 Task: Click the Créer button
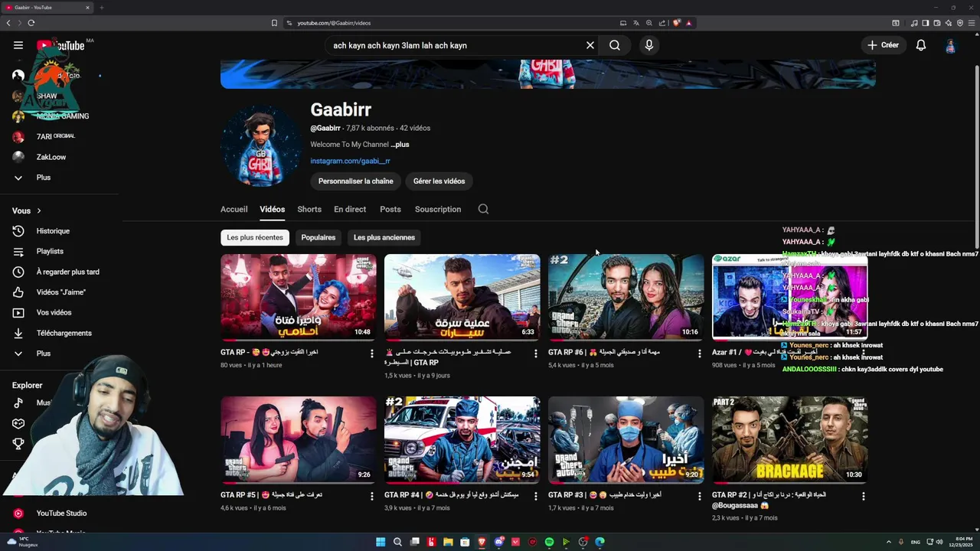click(x=883, y=45)
